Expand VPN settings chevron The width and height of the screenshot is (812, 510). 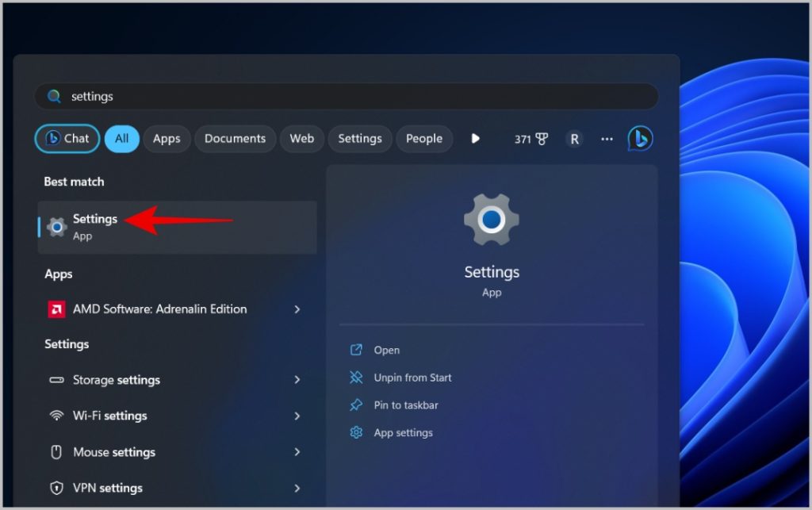pyautogui.click(x=297, y=488)
